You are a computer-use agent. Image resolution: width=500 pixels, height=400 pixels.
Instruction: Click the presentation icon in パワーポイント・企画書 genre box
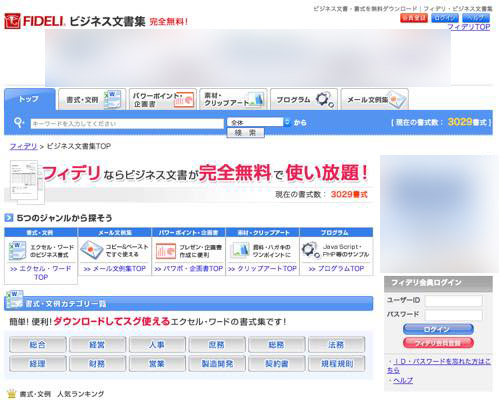166,251
